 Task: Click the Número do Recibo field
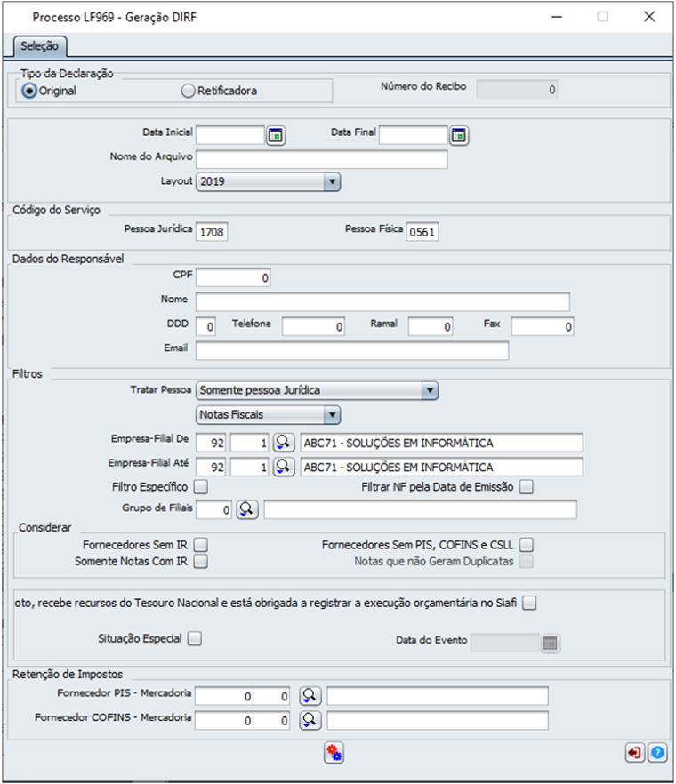pos(517,90)
